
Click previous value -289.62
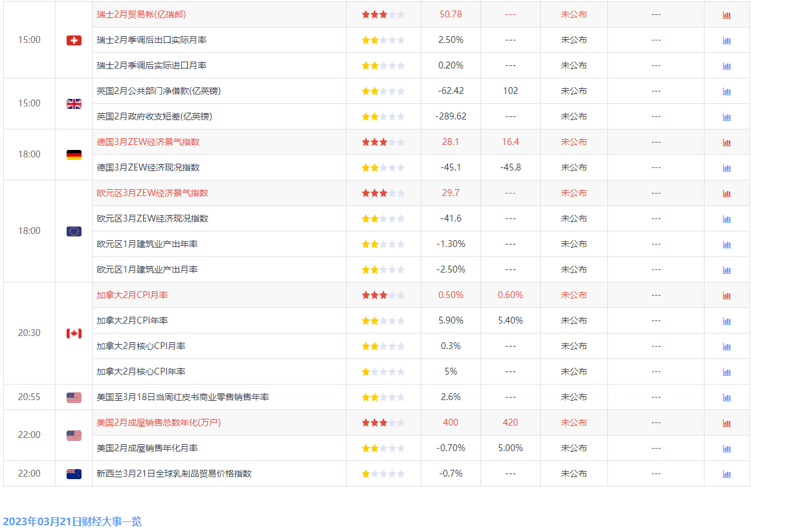(x=451, y=116)
